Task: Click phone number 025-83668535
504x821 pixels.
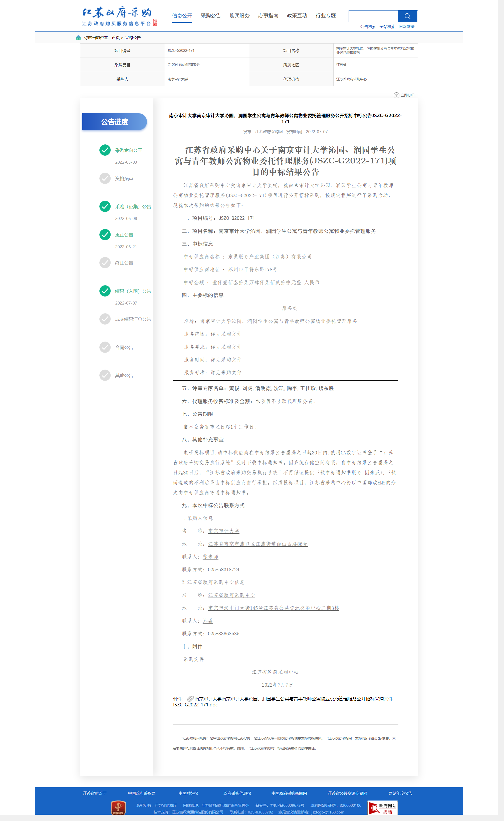Action: pos(224,633)
